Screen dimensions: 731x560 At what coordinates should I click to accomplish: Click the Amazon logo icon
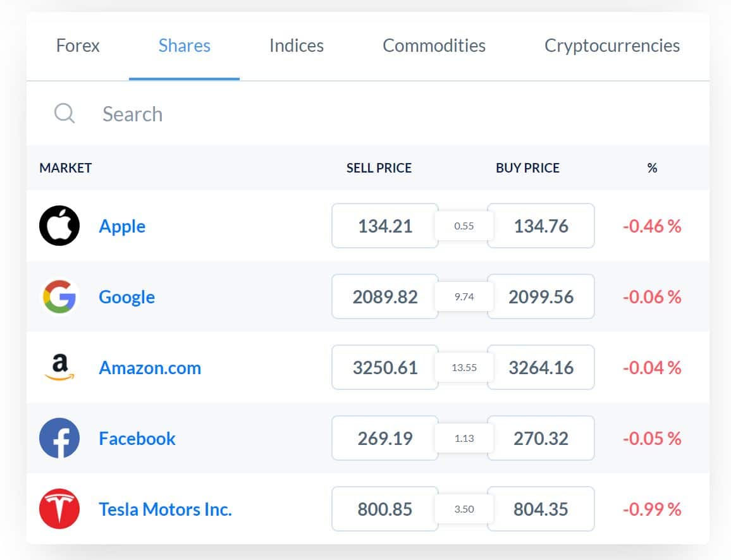59,367
